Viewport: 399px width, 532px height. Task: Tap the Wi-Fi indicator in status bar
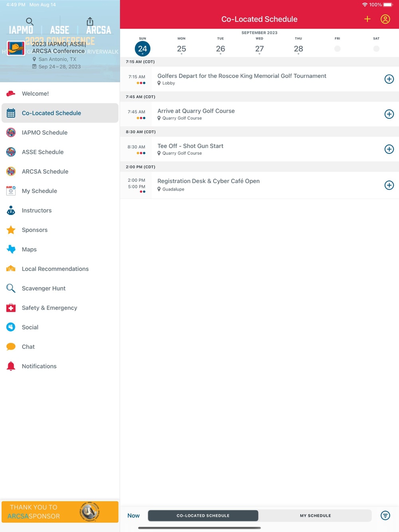(x=365, y=5)
